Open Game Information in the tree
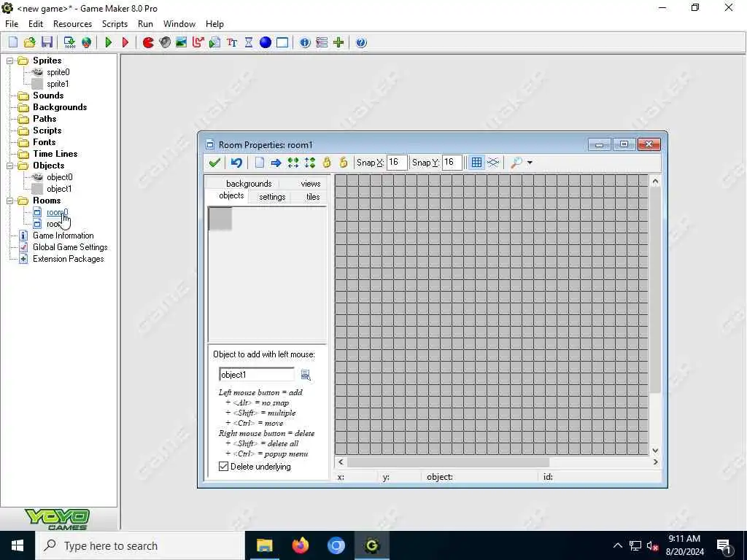The height and width of the screenshot is (560, 747). click(x=63, y=236)
